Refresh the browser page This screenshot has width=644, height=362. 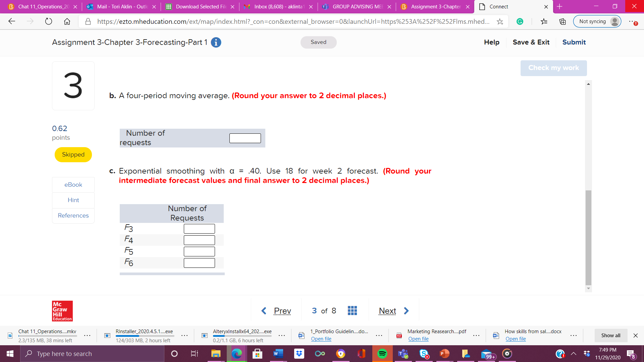(x=49, y=21)
